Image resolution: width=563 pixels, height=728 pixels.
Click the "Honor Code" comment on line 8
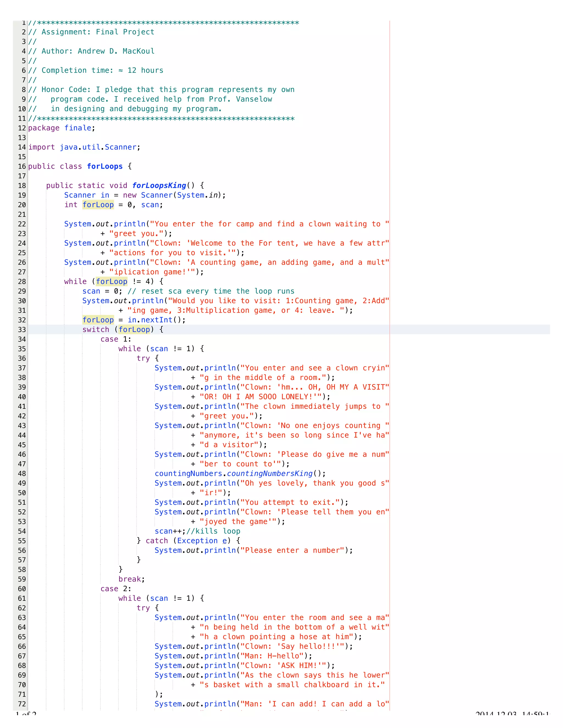[x=161, y=90]
